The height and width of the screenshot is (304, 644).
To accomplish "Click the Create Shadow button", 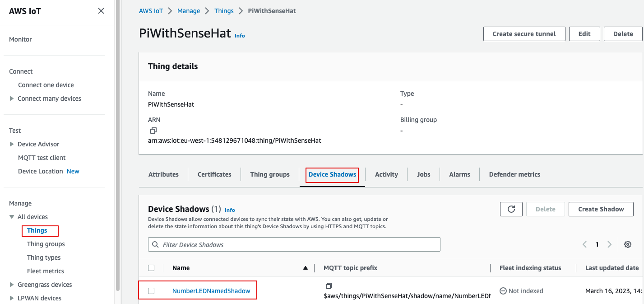I will pyautogui.click(x=601, y=209).
